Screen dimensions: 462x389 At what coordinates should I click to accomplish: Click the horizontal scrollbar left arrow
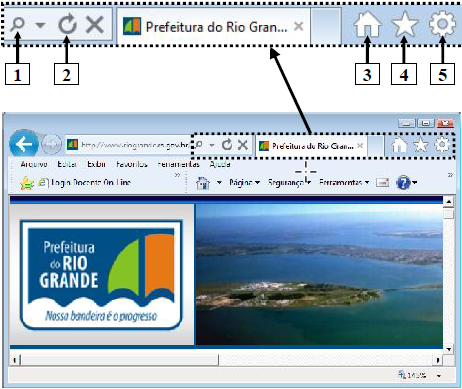15,360
